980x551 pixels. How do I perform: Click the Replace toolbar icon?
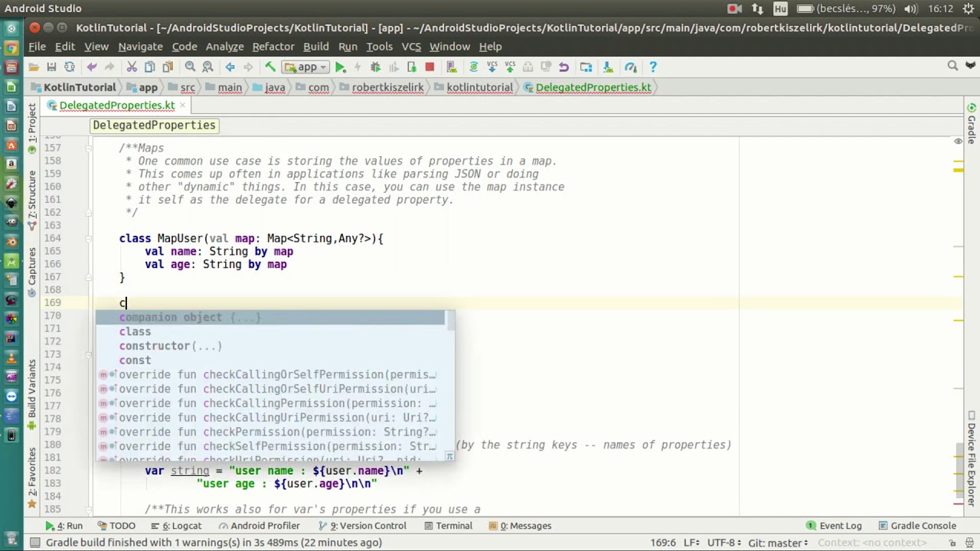pyautogui.click(x=207, y=67)
